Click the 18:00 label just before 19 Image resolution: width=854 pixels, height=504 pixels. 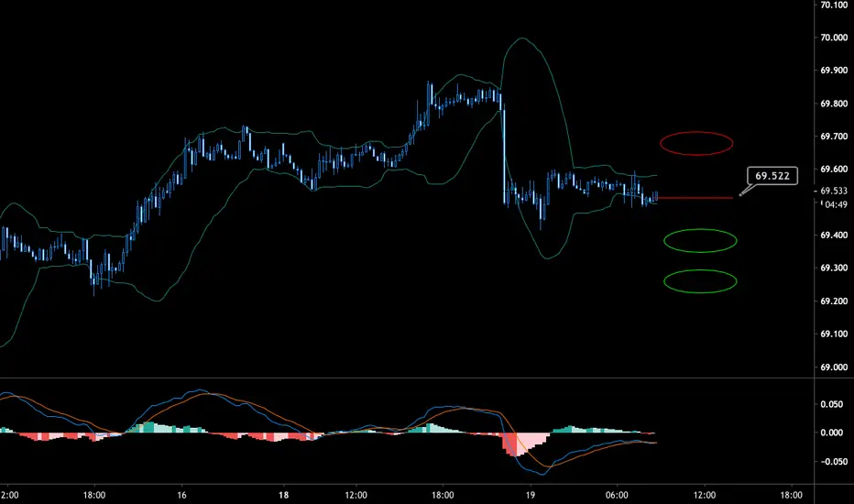(443, 495)
